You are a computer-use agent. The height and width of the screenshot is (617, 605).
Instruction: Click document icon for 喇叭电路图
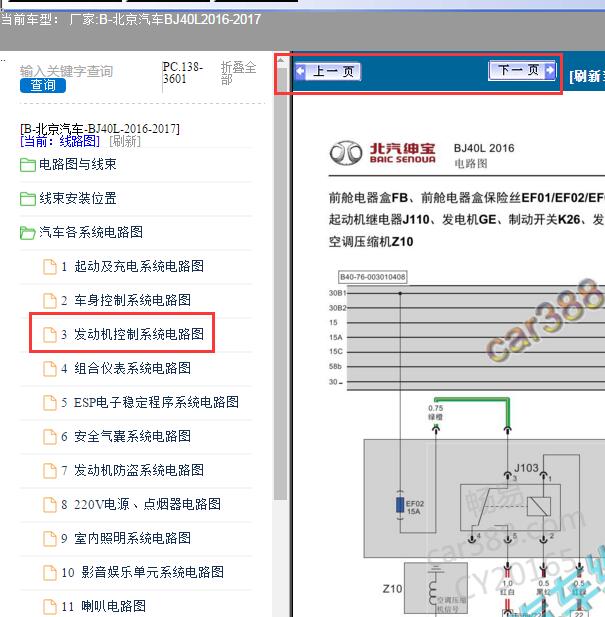pyautogui.click(x=50, y=606)
